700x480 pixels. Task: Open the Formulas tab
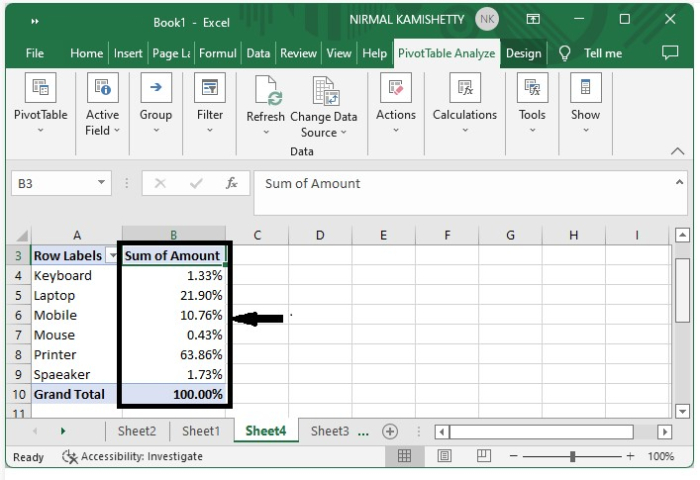[217, 53]
